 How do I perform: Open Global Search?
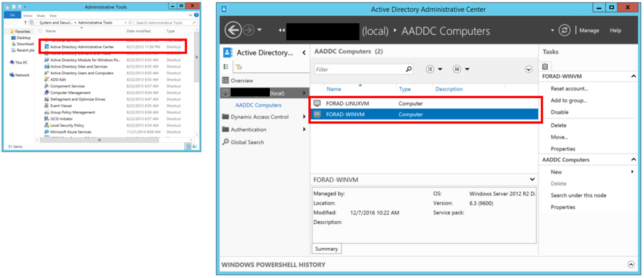pos(247,142)
